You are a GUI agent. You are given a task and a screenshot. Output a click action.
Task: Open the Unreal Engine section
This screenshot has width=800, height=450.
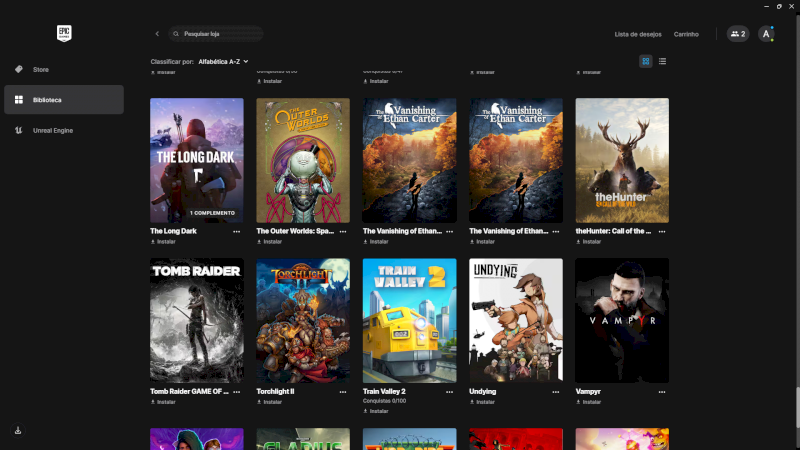pyautogui.click(x=52, y=130)
